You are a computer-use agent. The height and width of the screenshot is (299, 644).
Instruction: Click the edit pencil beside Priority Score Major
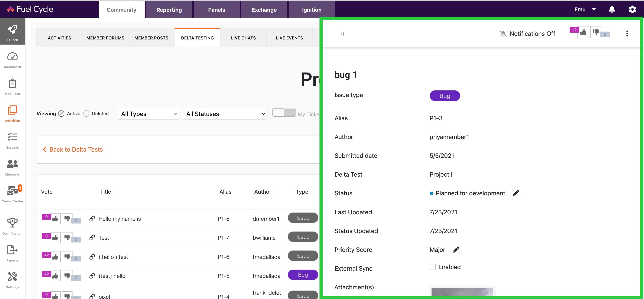coord(456,250)
